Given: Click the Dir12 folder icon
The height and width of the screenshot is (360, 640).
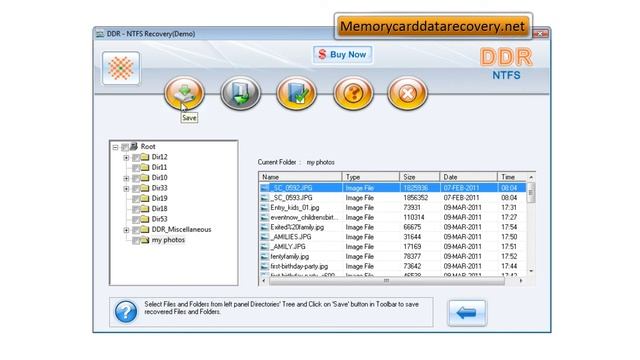Looking at the screenshot, I should [x=144, y=157].
